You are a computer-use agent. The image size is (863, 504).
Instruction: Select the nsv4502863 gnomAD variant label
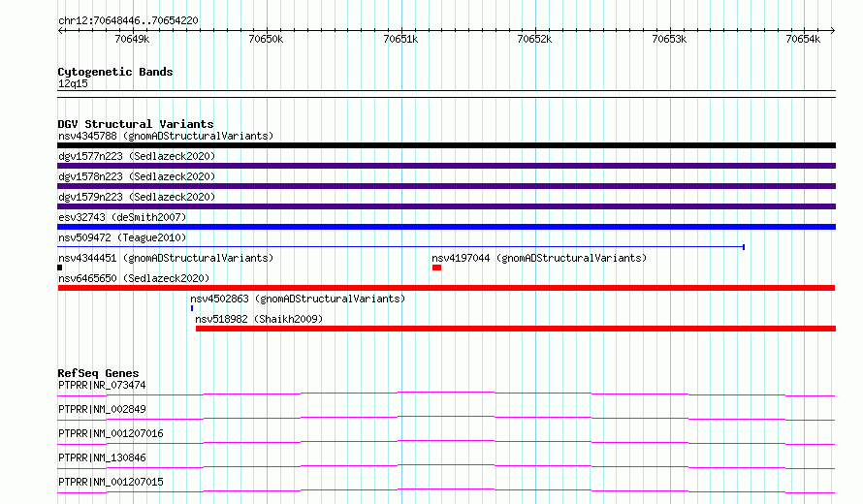click(x=298, y=299)
